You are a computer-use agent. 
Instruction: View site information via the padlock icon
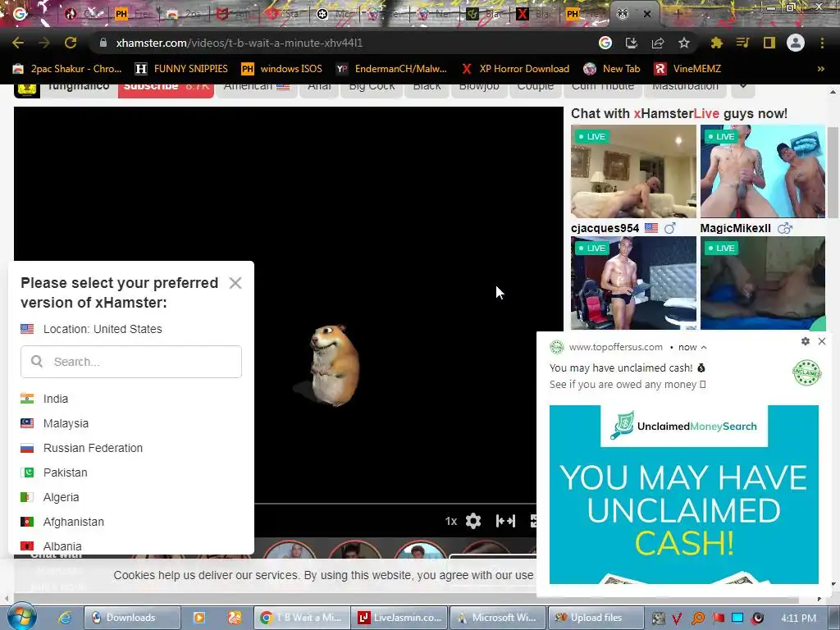[103, 43]
